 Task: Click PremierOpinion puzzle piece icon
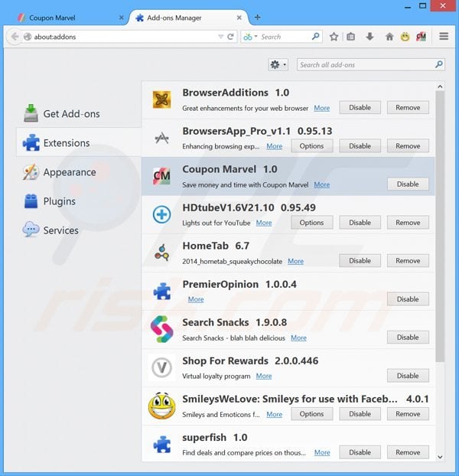[162, 291]
